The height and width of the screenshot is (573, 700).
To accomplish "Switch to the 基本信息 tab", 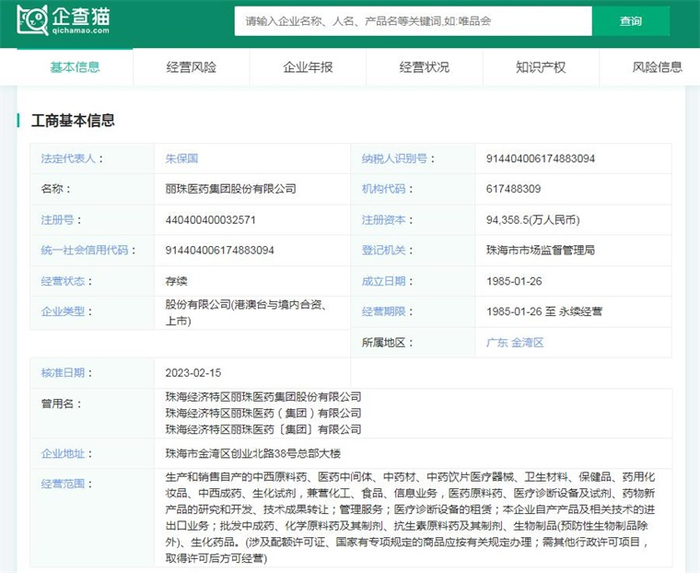I will pyautogui.click(x=75, y=67).
